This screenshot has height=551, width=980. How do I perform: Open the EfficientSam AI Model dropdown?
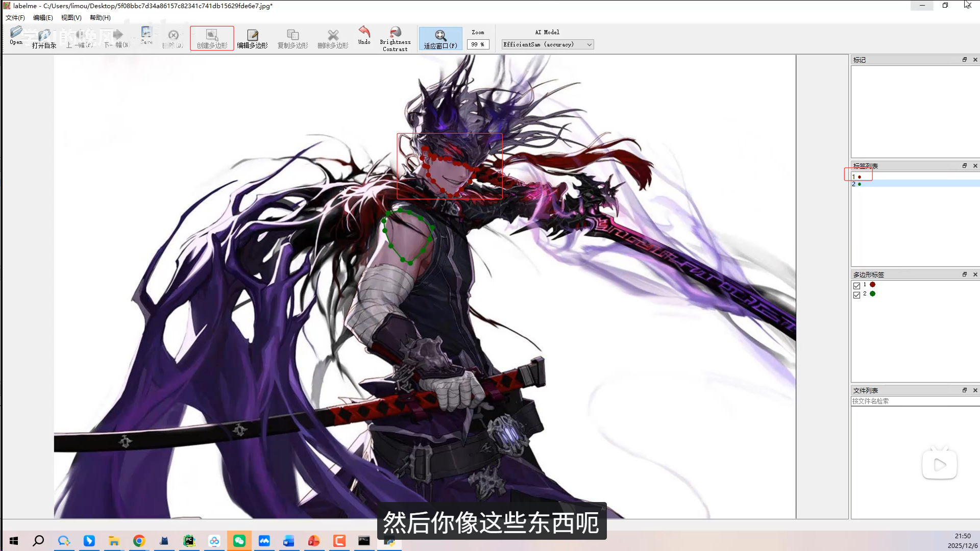pyautogui.click(x=547, y=44)
